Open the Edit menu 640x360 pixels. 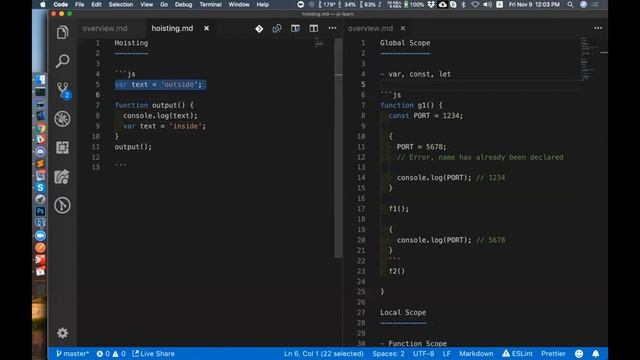click(96, 4)
